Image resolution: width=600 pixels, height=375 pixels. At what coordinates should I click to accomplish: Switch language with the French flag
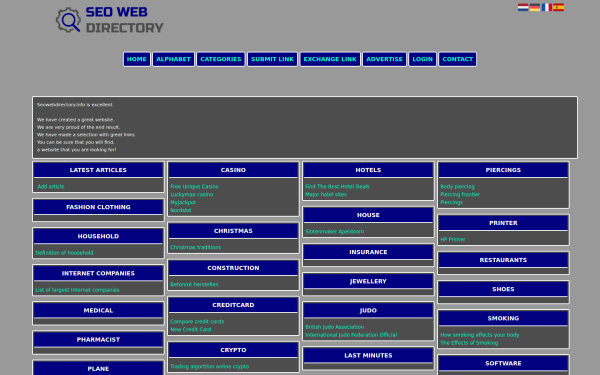coord(546,7)
